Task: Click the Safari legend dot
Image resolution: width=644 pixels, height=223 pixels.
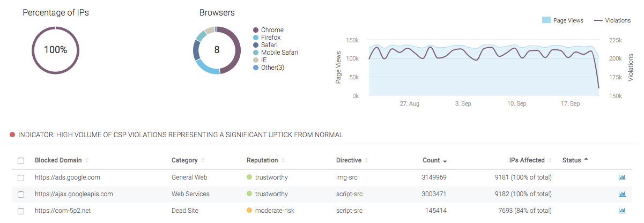Action: click(256, 45)
